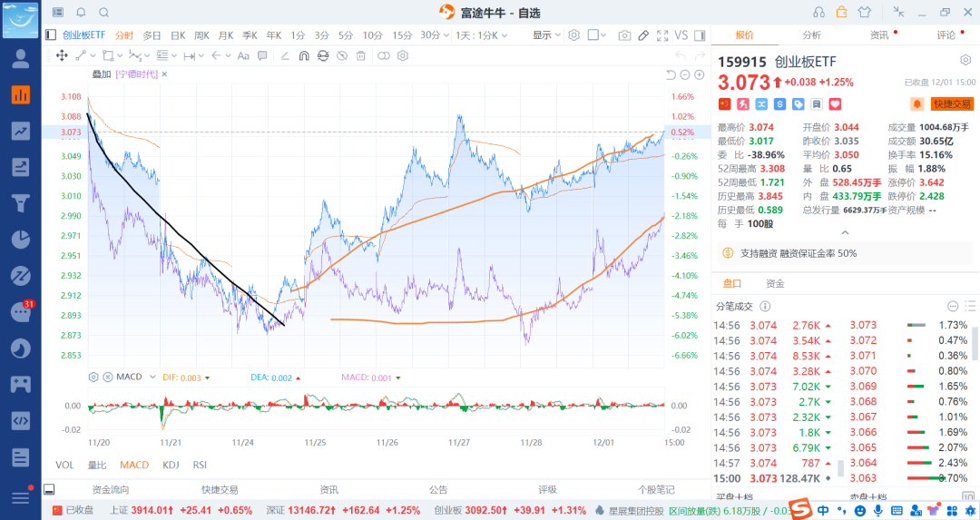Open the 显示 display dropdown
Screen dimensions: 980x520
(x=546, y=35)
